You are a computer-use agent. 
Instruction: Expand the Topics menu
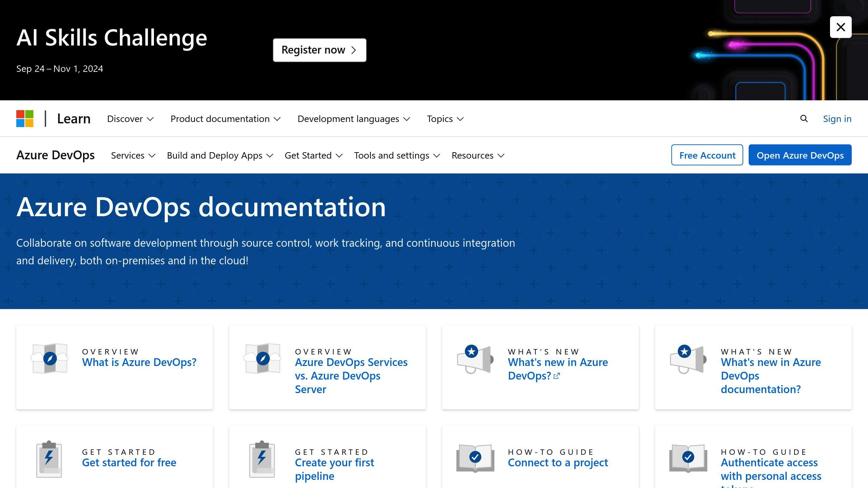(445, 119)
